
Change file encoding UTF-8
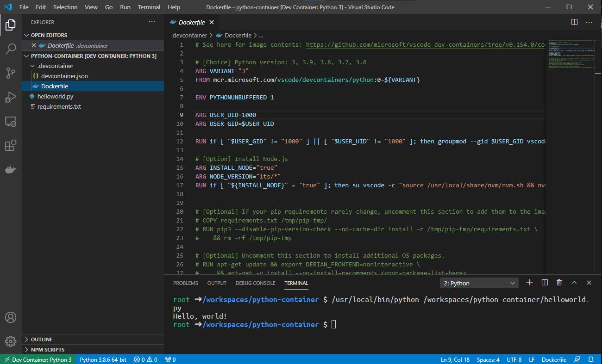click(x=514, y=359)
